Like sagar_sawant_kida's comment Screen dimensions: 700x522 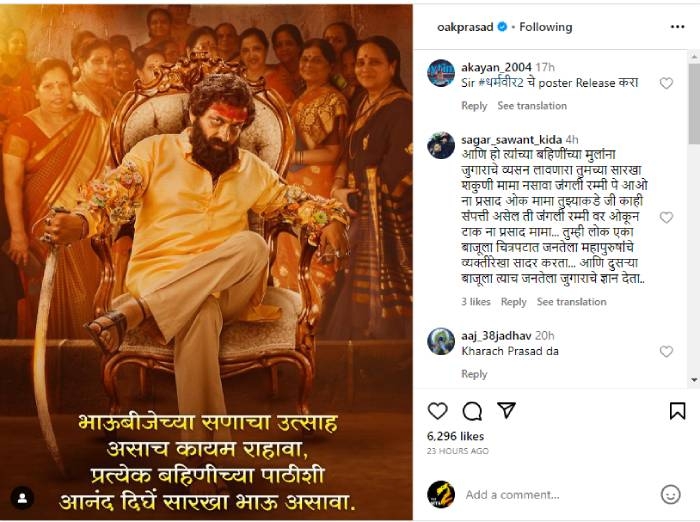[666, 217]
